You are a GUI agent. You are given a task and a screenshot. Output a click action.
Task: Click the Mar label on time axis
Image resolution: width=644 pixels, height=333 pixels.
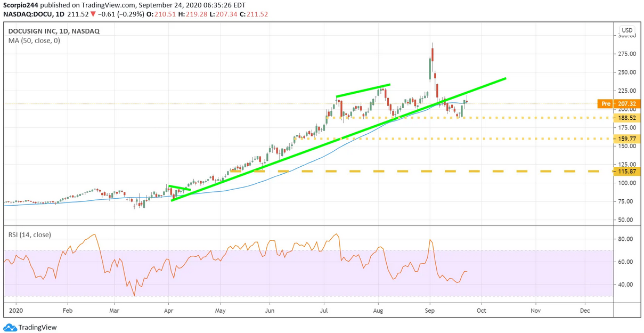114,310
